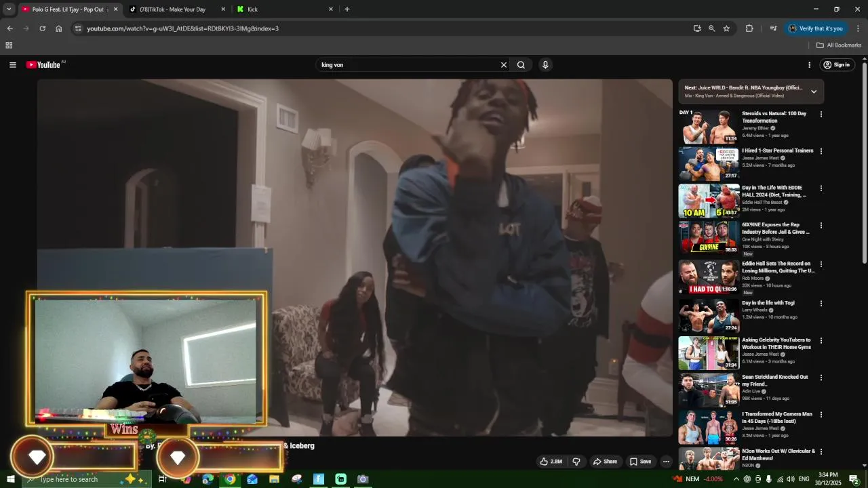Click 'Verify that it's you' profile chip

click(x=816, y=28)
